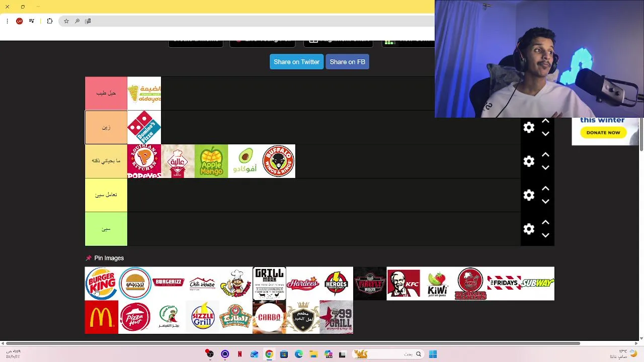Pick the chef mascot logo beside Chili House
The image size is (644, 362).
[235, 284]
